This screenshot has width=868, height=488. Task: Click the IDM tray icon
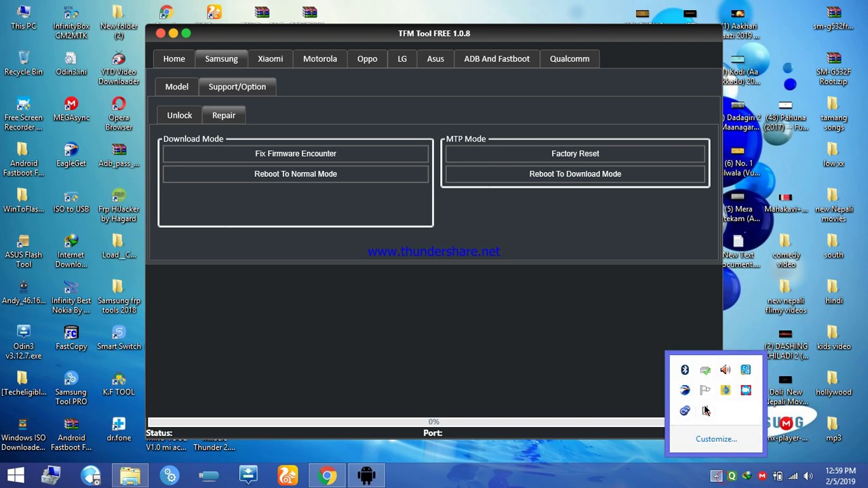click(747, 476)
